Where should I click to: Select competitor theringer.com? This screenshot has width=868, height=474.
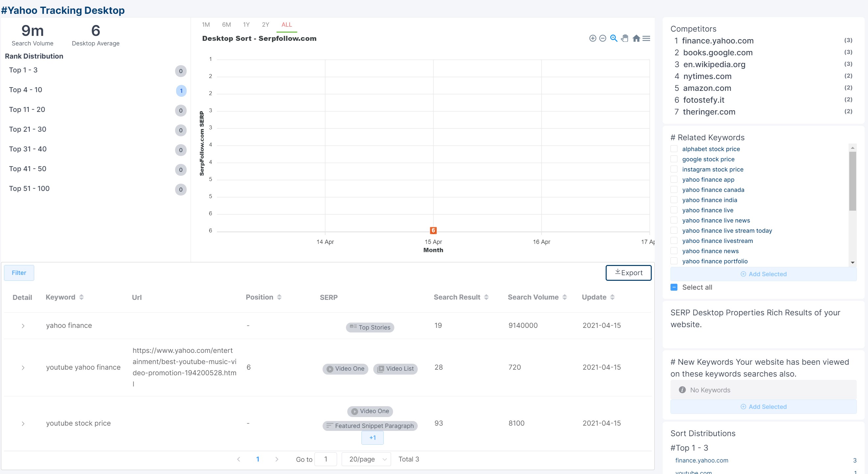(709, 112)
